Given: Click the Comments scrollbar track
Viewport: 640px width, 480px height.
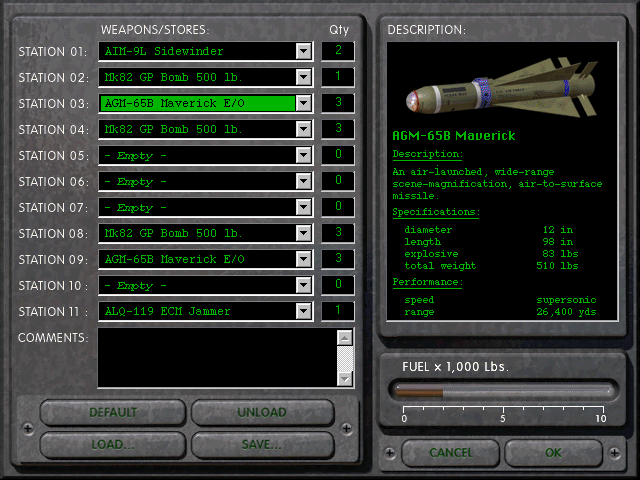Looking at the screenshot, I should (x=345, y=358).
